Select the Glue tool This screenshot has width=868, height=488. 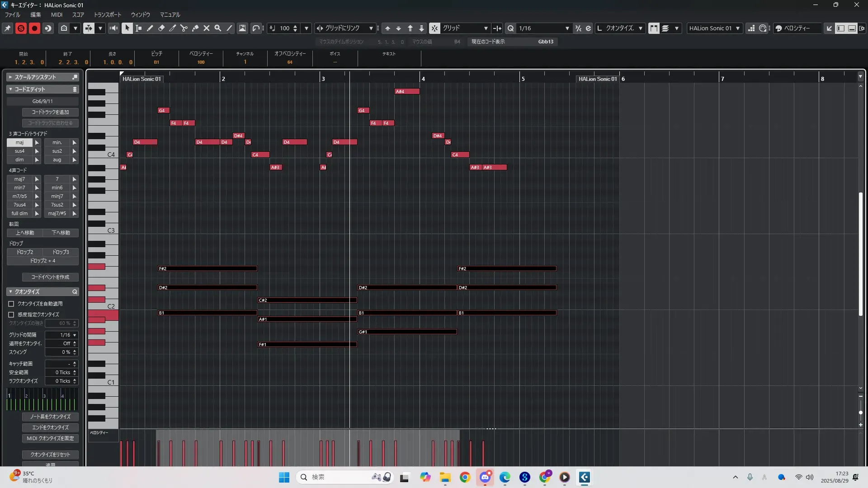point(195,28)
